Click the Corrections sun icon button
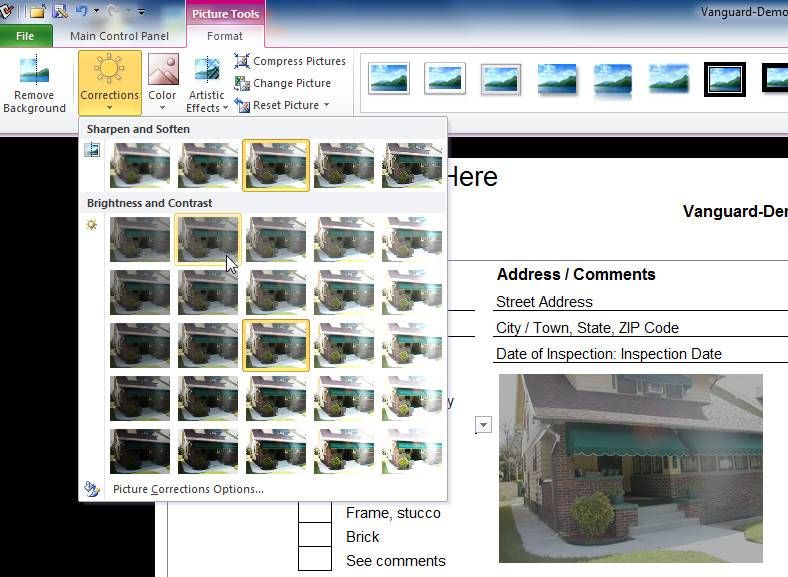The width and height of the screenshot is (788, 577). (x=109, y=71)
